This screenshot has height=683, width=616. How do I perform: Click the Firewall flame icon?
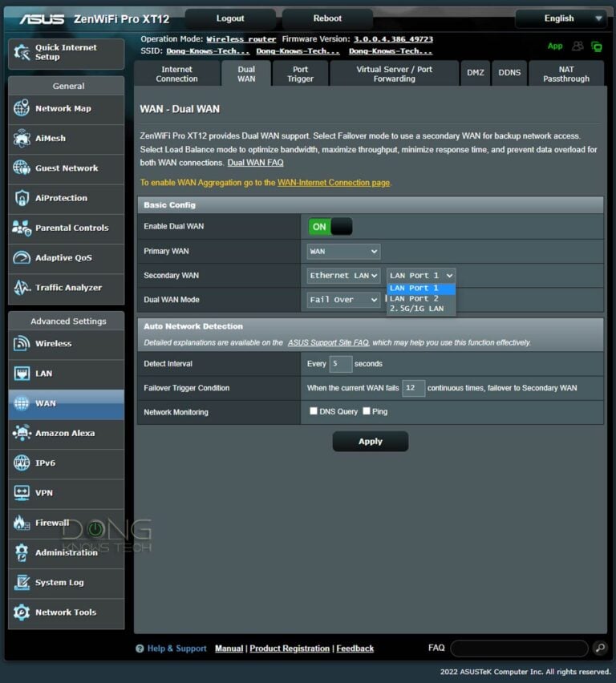pyautogui.click(x=22, y=523)
